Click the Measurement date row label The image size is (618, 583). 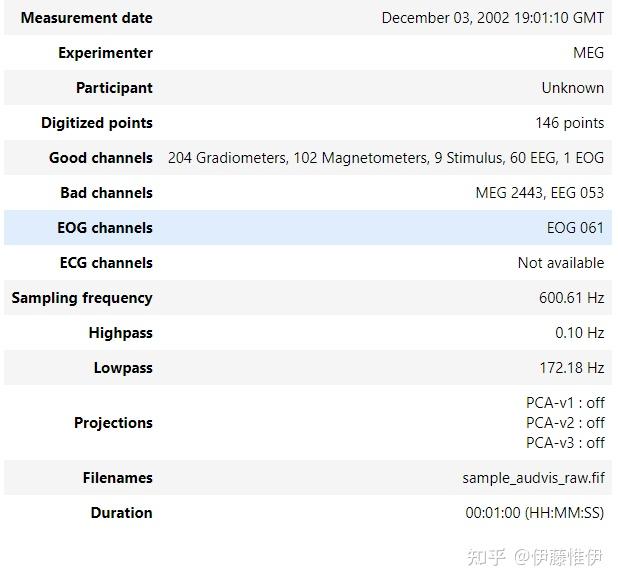tap(86, 18)
